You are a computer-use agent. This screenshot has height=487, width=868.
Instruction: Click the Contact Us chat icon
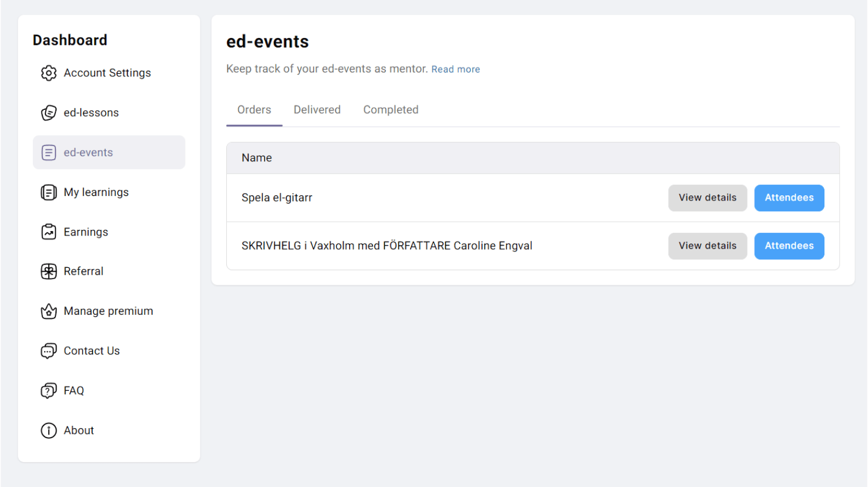pyautogui.click(x=49, y=351)
